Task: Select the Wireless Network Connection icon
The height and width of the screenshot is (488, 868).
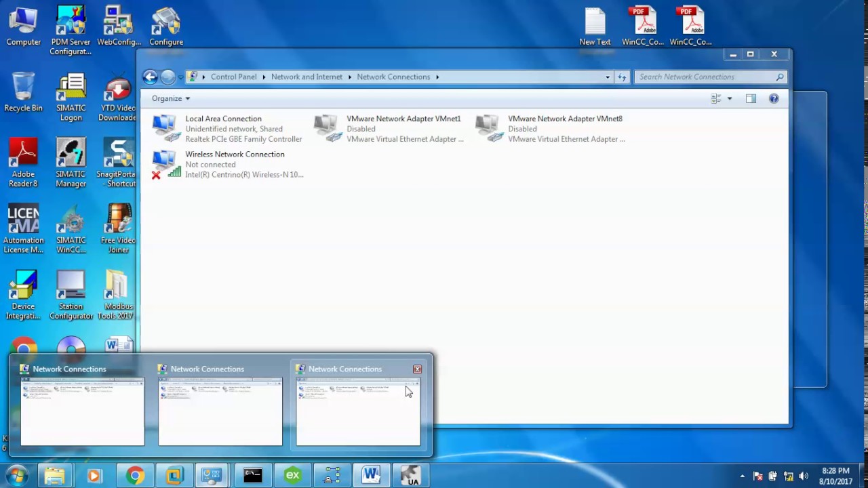Action: 165,165
